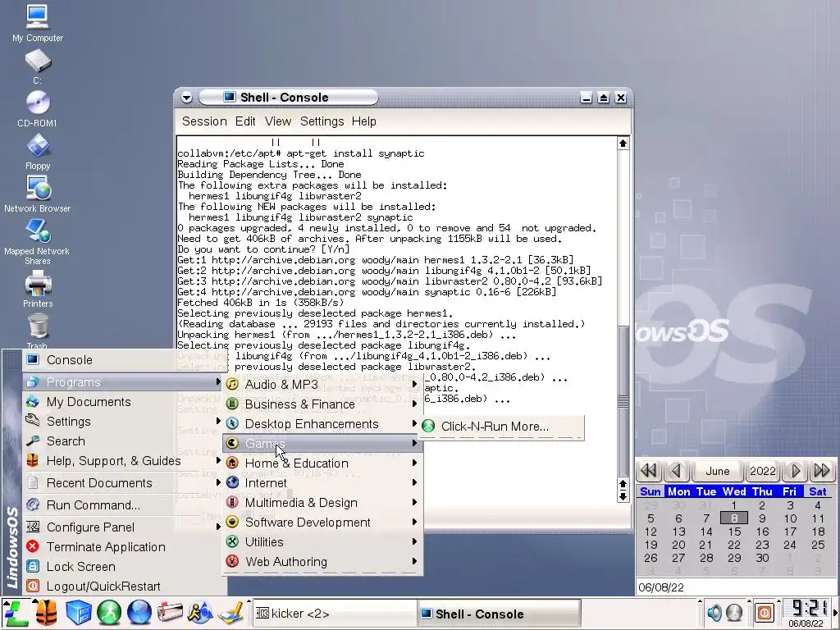The height and width of the screenshot is (630, 840).
Task: Click the red power tray icon
Action: pyautogui.click(x=765, y=612)
